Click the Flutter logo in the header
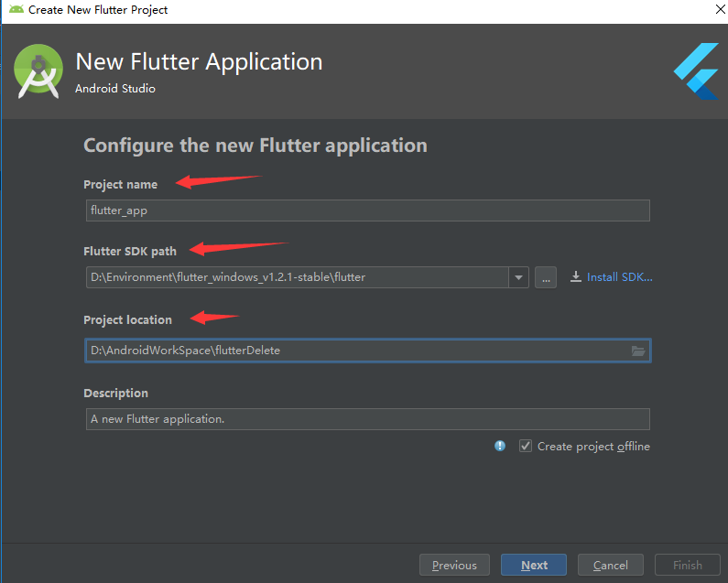Screen dimensions: 728x583 tap(695, 71)
